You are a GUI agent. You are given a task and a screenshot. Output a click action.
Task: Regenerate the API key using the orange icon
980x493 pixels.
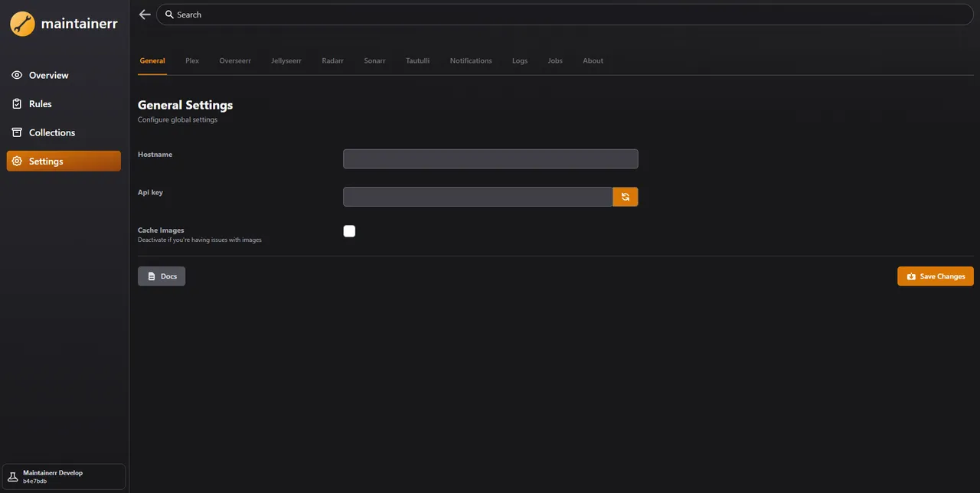pyautogui.click(x=625, y=197)
